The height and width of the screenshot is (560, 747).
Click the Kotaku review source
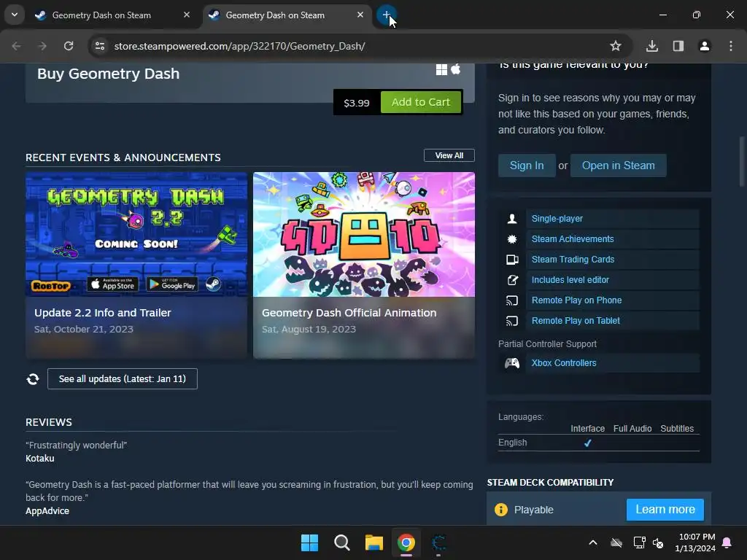click(40, 459)
